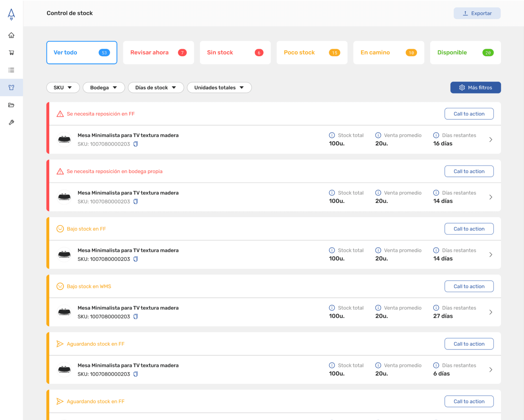Click Call to action for 'Bajo stock en WMS'
The width and height of the screenshot is (524, 420).
point(469,286)
